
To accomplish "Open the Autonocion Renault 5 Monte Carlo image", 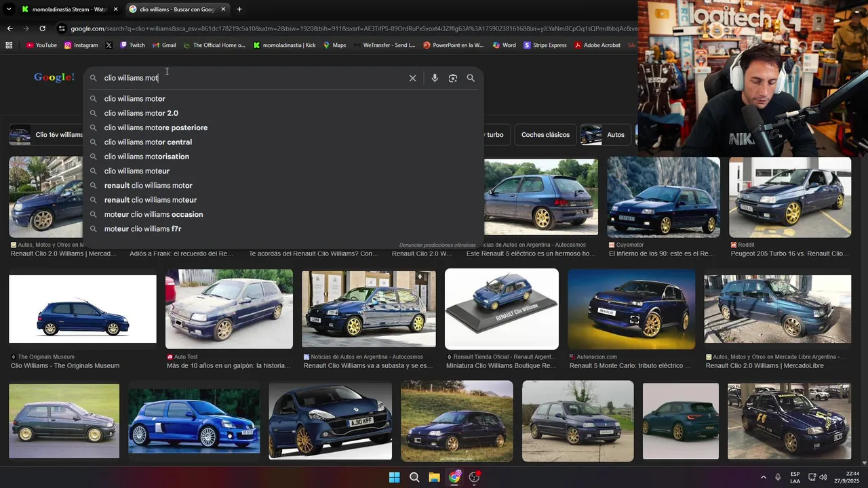I will tap(631, 309).
